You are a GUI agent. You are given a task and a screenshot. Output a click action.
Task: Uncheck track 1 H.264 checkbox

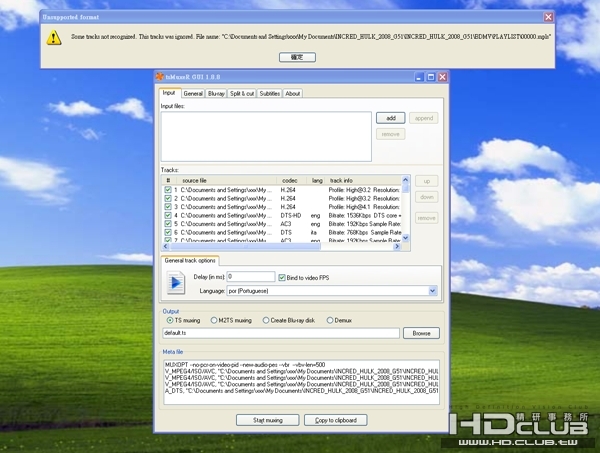pos(168,189)
